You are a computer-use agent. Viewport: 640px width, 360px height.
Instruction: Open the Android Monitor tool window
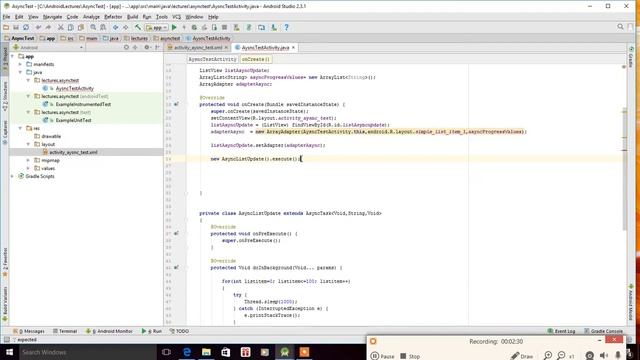pyautogui.click(x=109, y=331)
